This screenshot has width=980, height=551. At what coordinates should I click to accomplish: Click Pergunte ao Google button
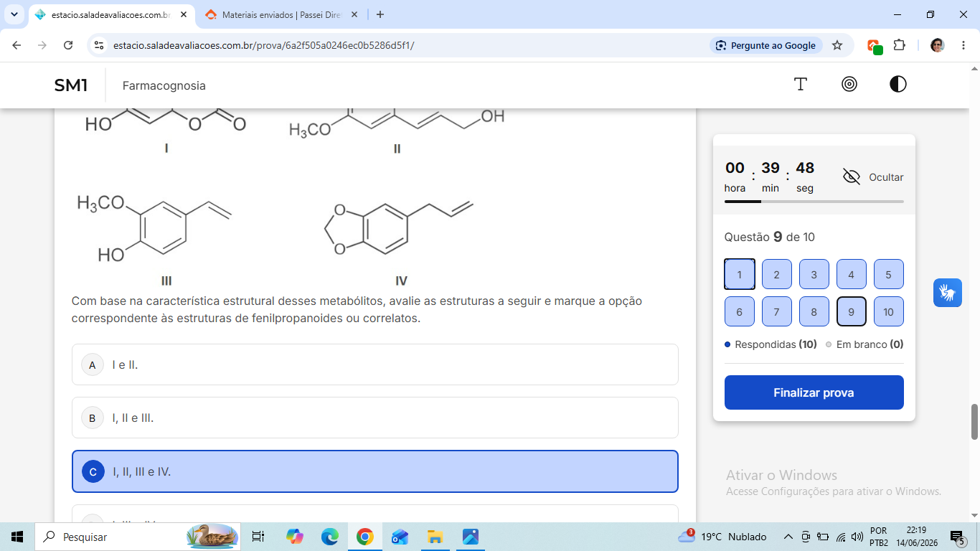coord(765,45)
